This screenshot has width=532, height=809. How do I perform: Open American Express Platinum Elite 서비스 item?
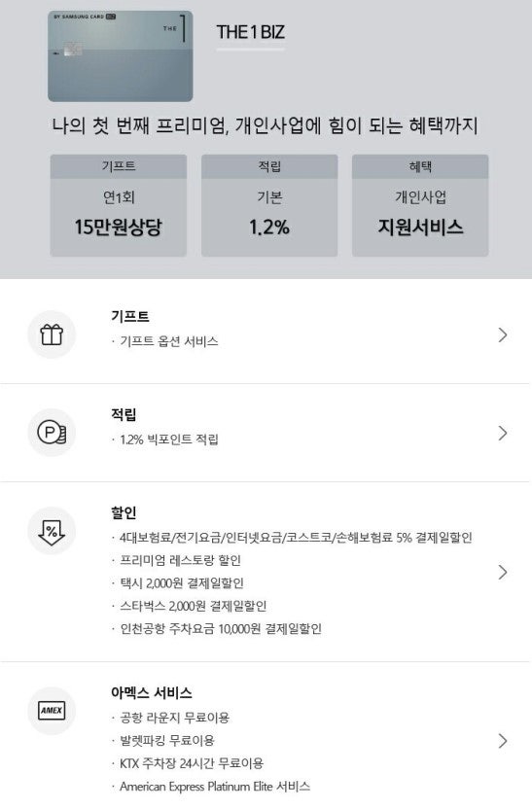click(x=215, y=787)
